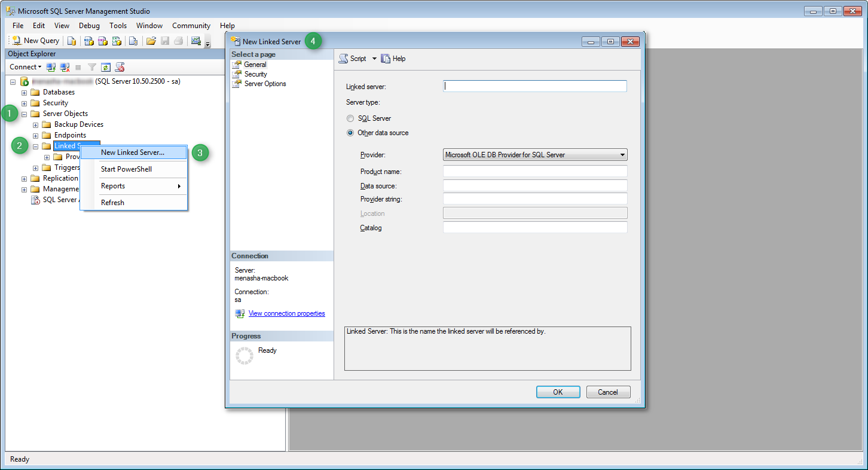868x470 pixels.
Task: Click the New Query toolbar button
Action: pyautogui.click(x=36, y=41)
